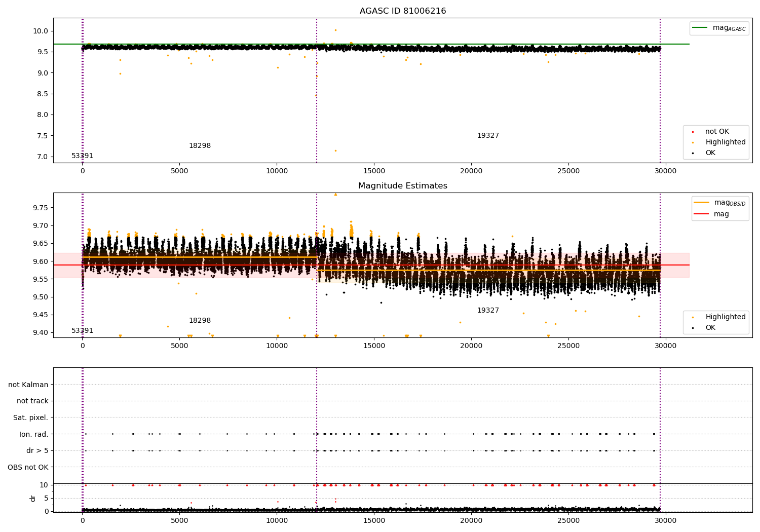This screenshot has width=760, height=532.
Task: Click y-axis tick '8.0' in top plot
Action: 43,115
